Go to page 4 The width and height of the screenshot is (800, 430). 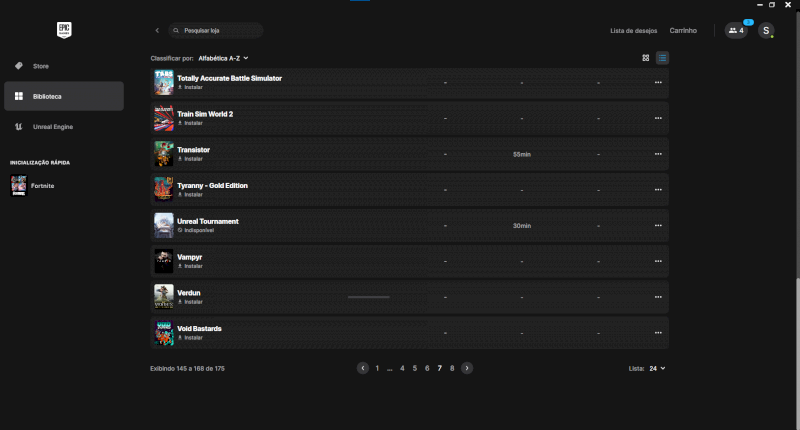[402, 368]
